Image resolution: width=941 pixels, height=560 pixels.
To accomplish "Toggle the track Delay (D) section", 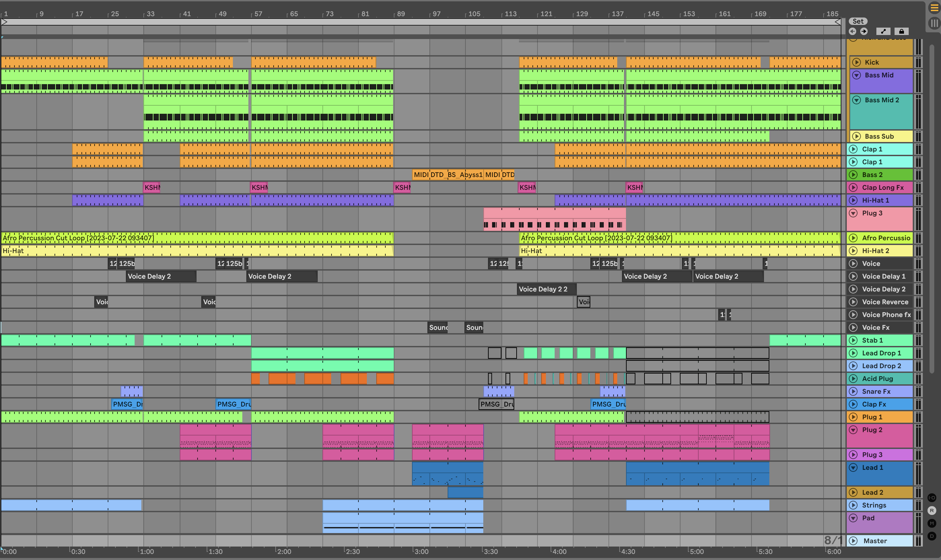I will click(932, 536).
